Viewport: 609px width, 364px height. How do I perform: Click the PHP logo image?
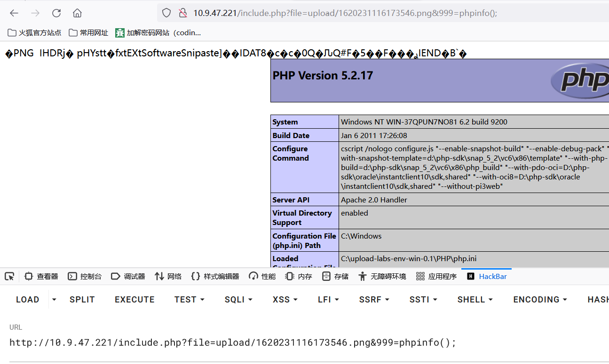tap(580, 81)
